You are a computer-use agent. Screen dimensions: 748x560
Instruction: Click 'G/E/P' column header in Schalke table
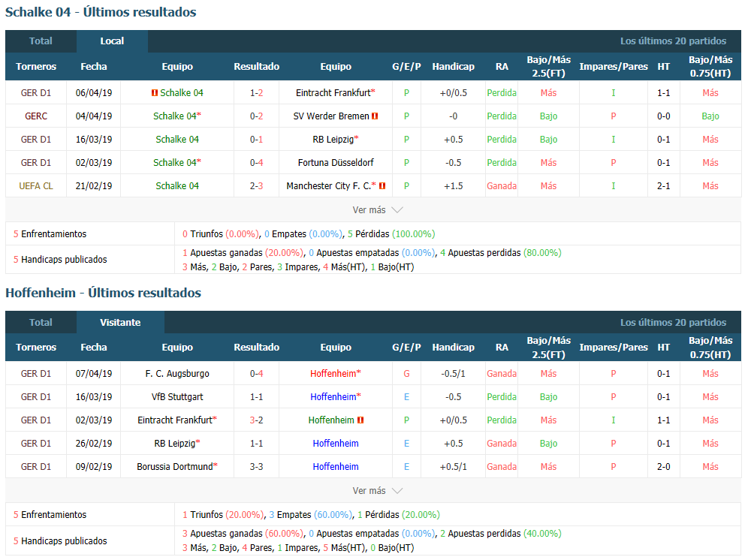pyautogui.click(x=406, y=67)
